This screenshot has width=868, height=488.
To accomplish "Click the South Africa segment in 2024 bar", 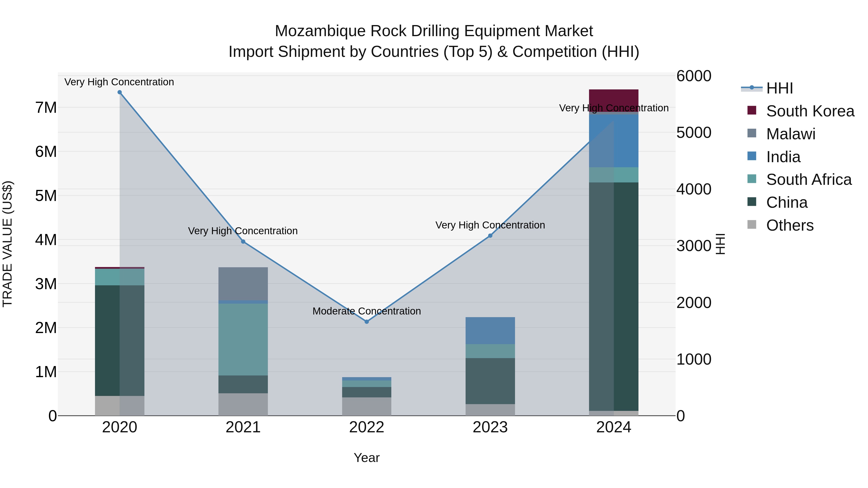I will click(614, 175).
